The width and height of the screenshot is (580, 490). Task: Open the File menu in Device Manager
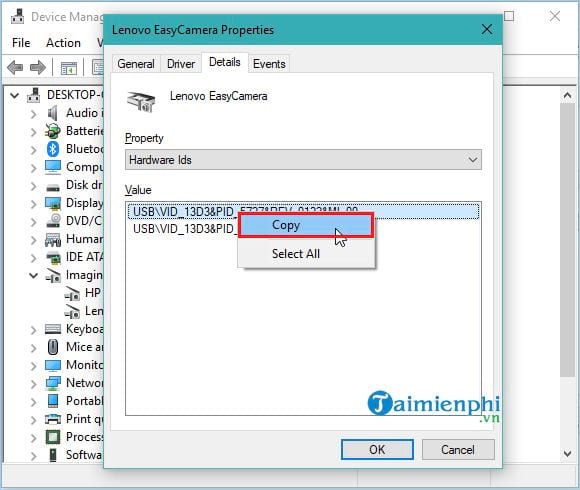(x=21, y=43)
